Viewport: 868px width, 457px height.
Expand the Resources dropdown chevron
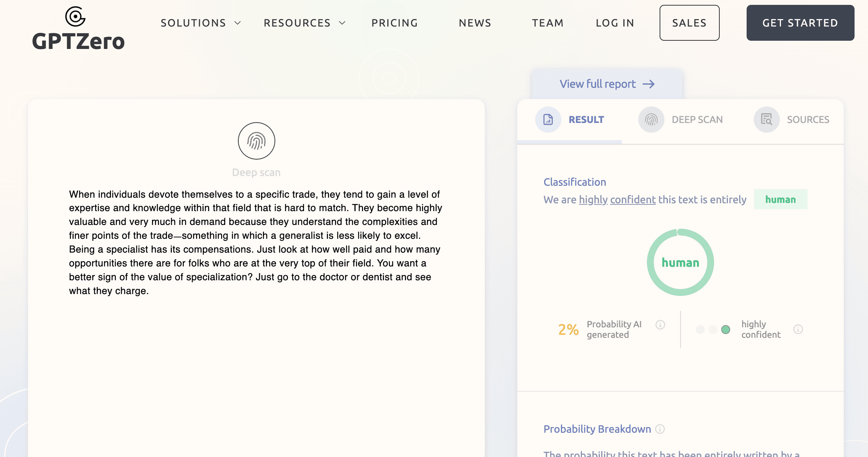[342, 23]
